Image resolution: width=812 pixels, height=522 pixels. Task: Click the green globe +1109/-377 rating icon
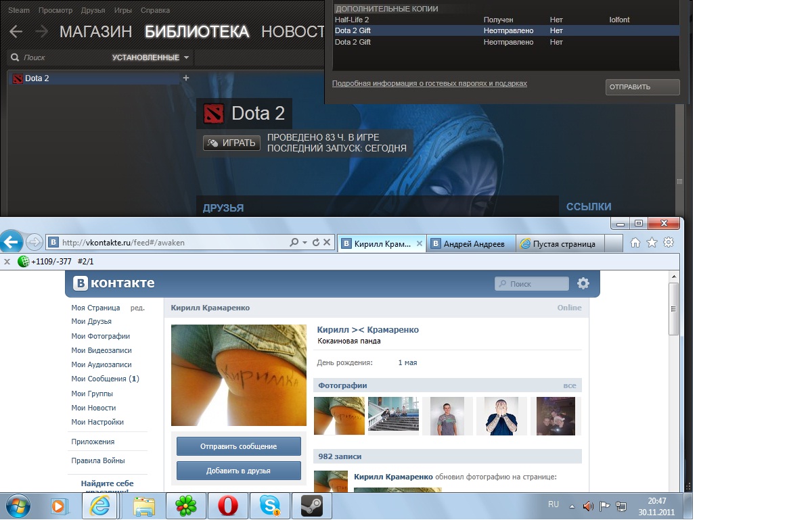coord(24,261)
